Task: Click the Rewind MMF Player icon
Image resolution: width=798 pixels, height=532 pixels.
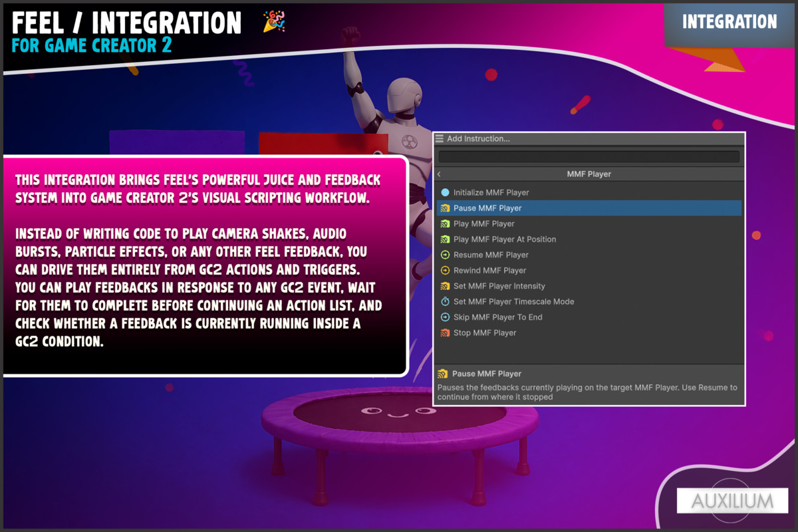Action: 445,270
